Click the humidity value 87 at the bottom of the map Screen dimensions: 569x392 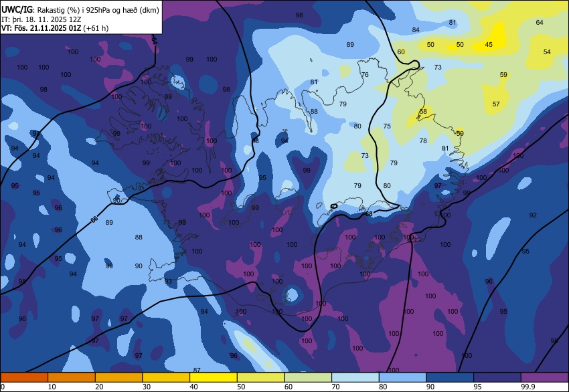click(x=197, y=370)
